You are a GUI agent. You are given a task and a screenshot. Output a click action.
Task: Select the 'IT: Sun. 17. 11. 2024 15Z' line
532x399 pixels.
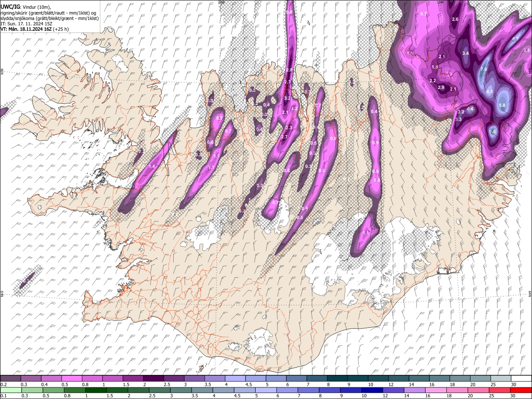pos(26,24)
